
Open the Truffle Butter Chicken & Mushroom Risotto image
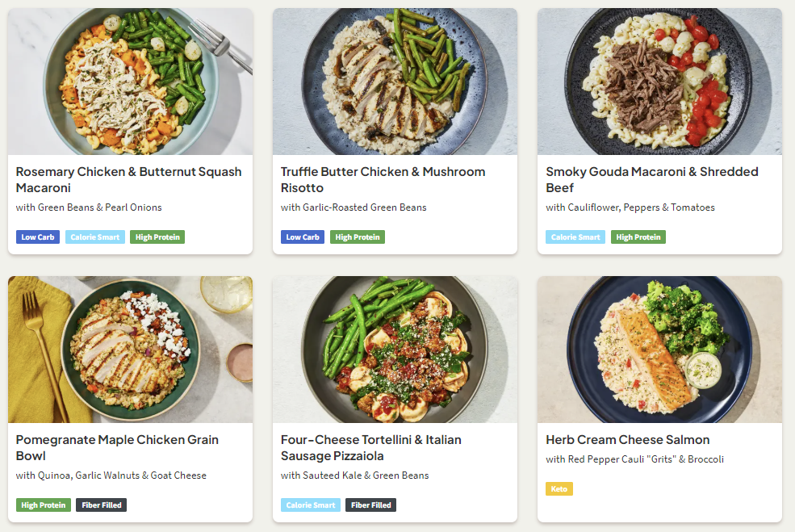(x=395, y=82)
